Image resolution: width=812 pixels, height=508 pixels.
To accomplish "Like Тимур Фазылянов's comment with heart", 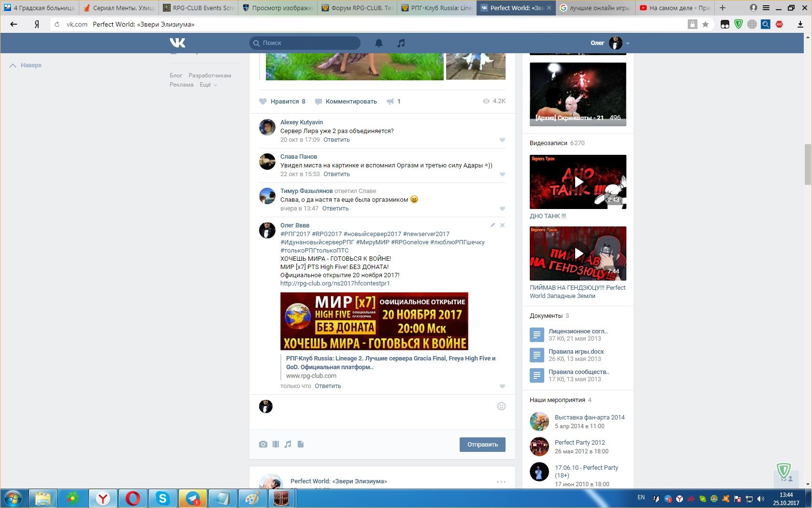I will [x=502, y=209].
